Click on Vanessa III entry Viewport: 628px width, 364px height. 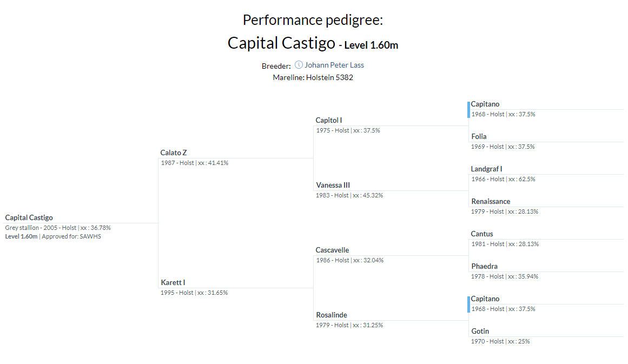pos(333,185)
